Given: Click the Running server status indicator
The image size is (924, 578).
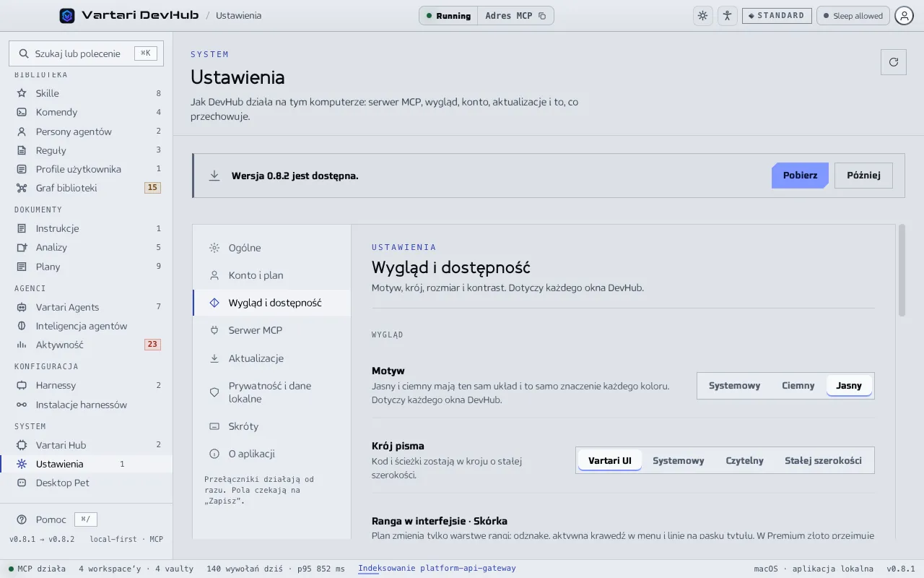Looking at the screenshot, I should 448,15.
